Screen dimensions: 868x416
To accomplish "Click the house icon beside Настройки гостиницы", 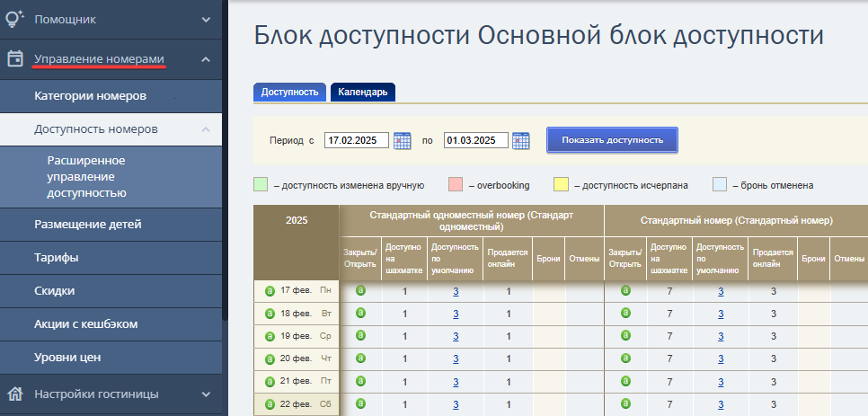I will [15, 394].
